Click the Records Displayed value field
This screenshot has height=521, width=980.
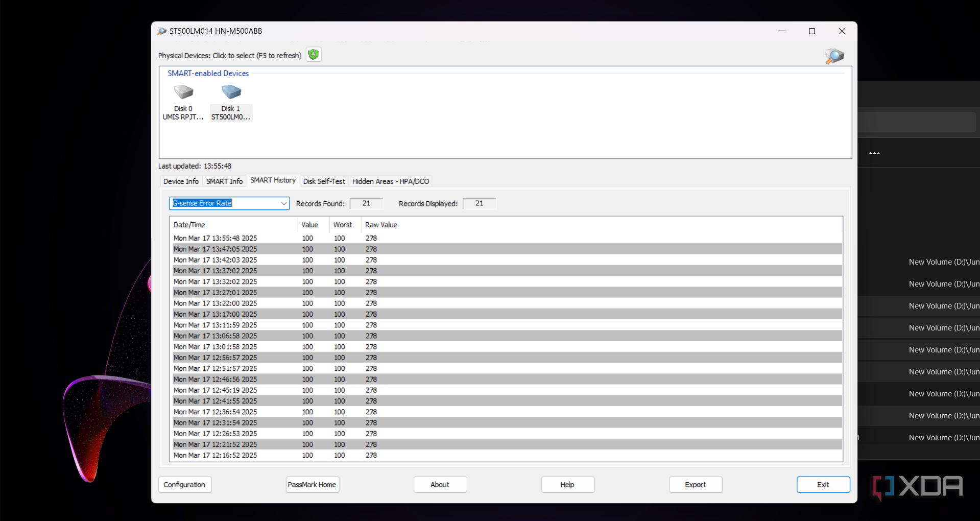479,203
